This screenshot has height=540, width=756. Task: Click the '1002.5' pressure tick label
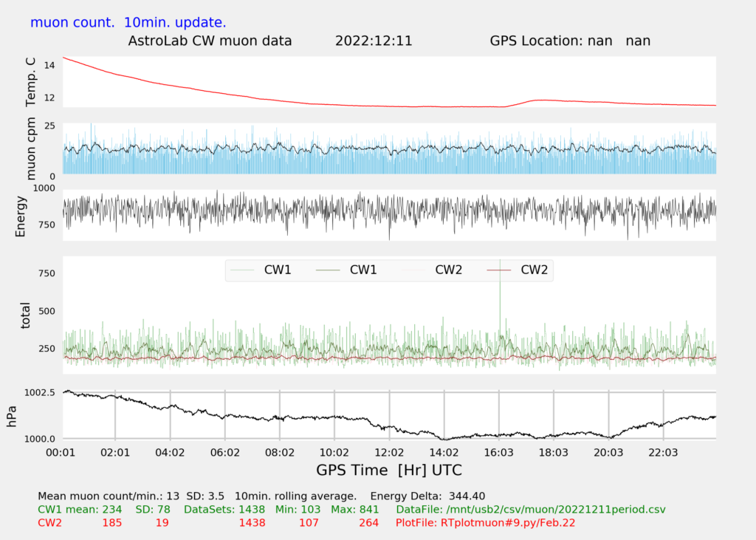click(40, 393)
